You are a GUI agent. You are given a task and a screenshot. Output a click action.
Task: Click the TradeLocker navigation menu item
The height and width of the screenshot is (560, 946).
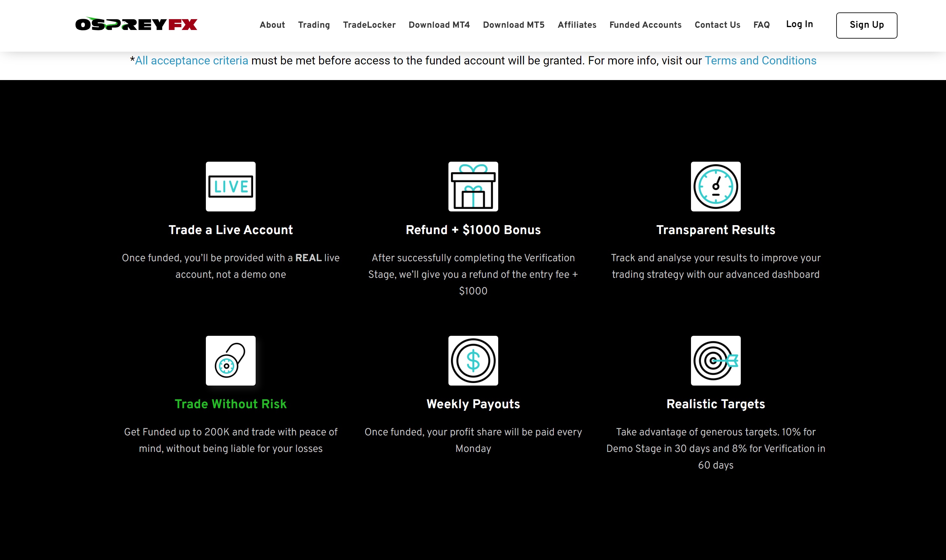click(370, 25)
